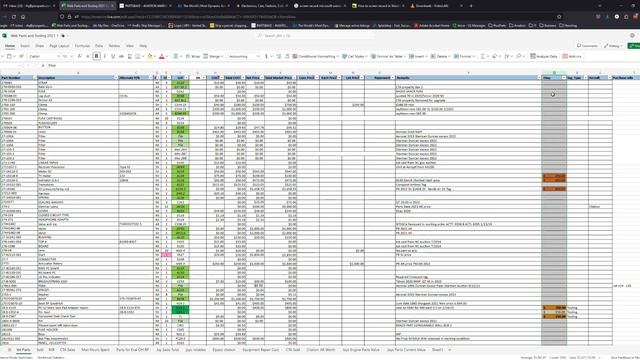Switch to the Man Hours Spent sheet tab
640x360 pixels.
point(96,350)
